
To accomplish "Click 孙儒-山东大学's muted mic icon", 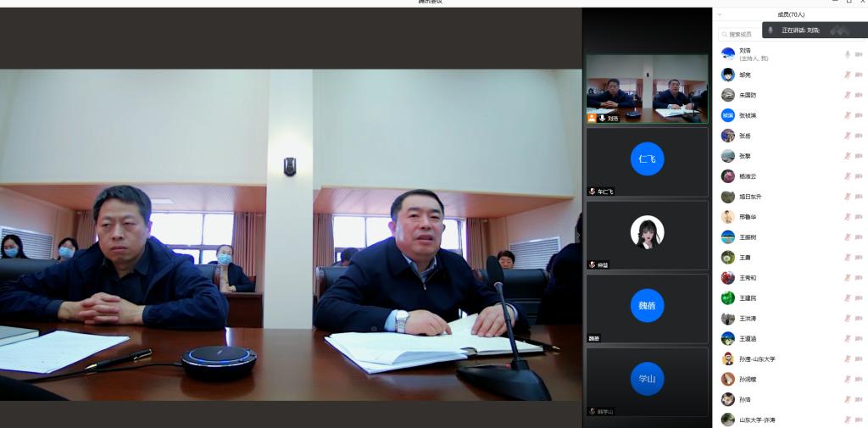I will tap(847, 359).
